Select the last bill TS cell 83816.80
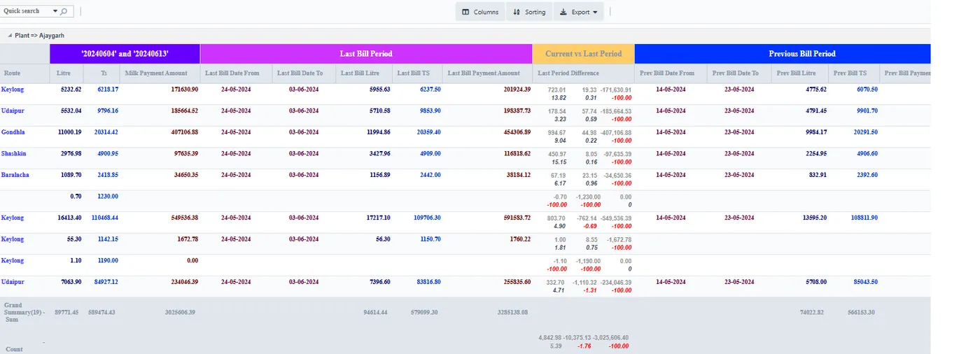Viewport: 980px width, 354px height. [428, 282]
